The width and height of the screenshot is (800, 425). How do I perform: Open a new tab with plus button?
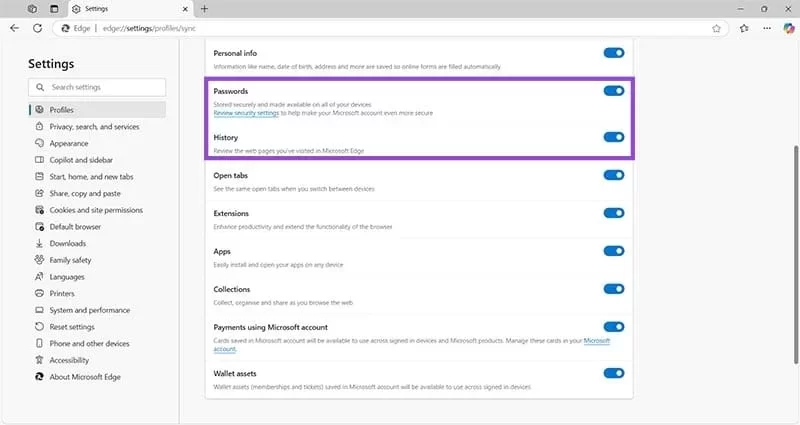(x=204, y=9)
